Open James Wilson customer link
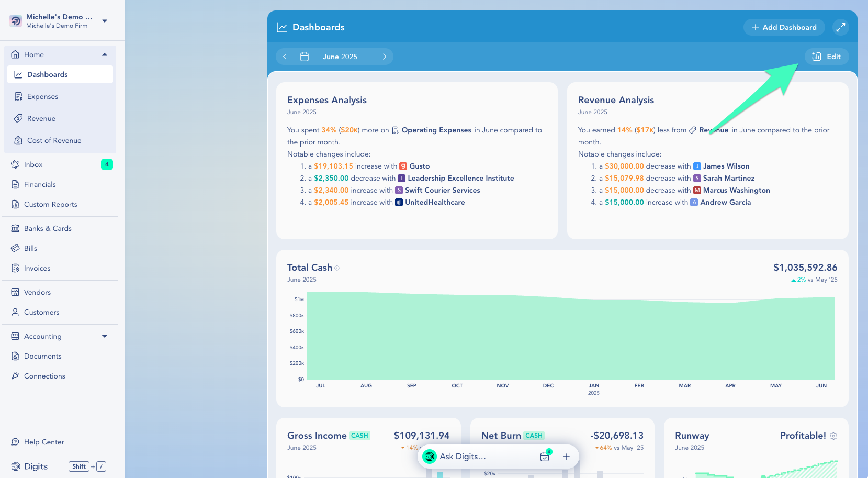The width and height of the screenshot is (868, 478). point(726,166)
